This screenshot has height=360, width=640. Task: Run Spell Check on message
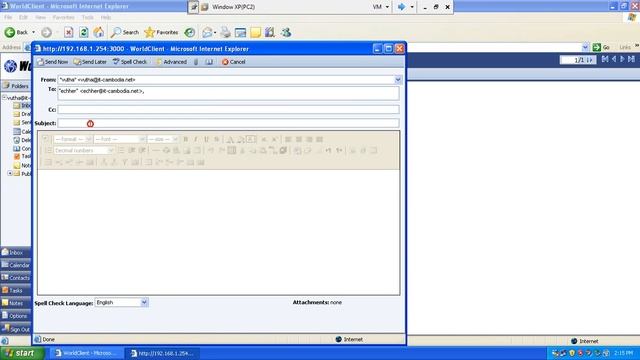(x=130, y=62)
